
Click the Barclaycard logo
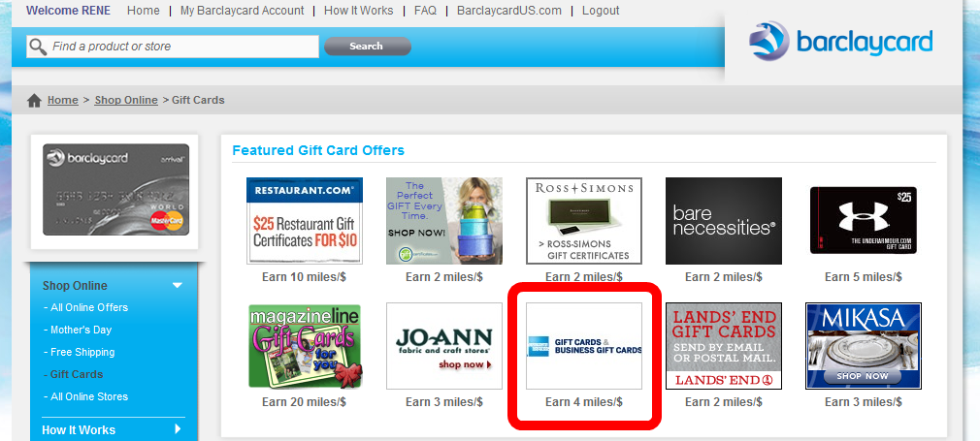840,42
